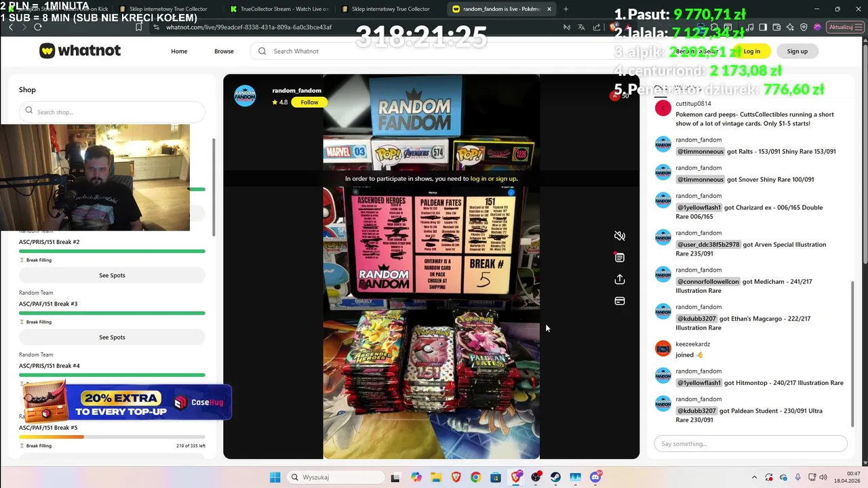The width and height of the screenshot is (868, 488).
Task: Click the seller's 4.8 star rating
Action: point(279,102)
